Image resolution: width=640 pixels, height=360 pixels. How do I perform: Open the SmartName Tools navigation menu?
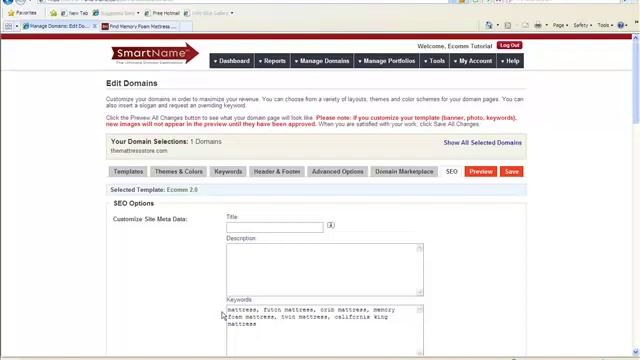434,61
